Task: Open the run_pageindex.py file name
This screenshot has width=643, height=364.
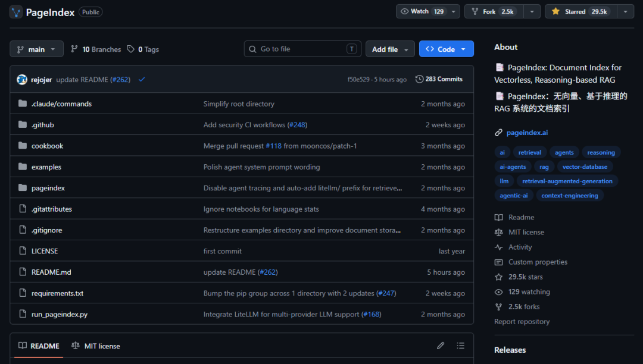Action: tap(60, 314)
